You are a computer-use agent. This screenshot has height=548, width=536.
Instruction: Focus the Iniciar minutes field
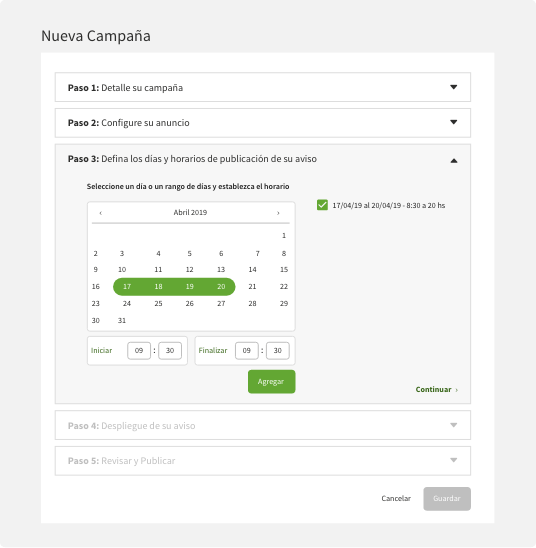[x=170, y=351]
